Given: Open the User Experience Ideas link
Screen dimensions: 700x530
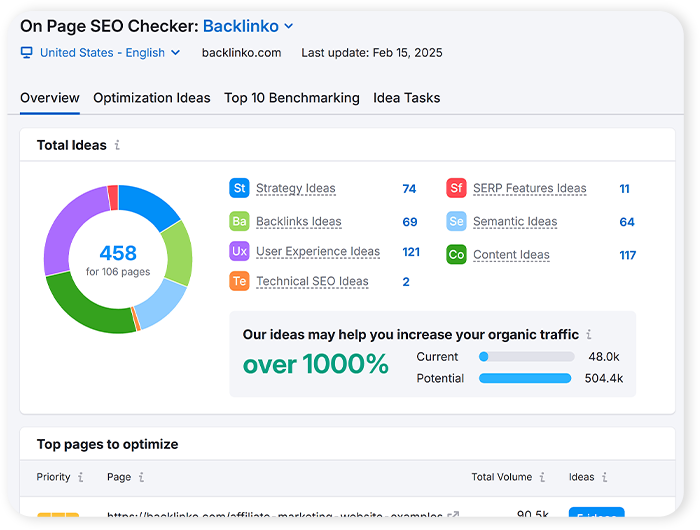Looking at the screenshot, I should [x=318, y=251].
